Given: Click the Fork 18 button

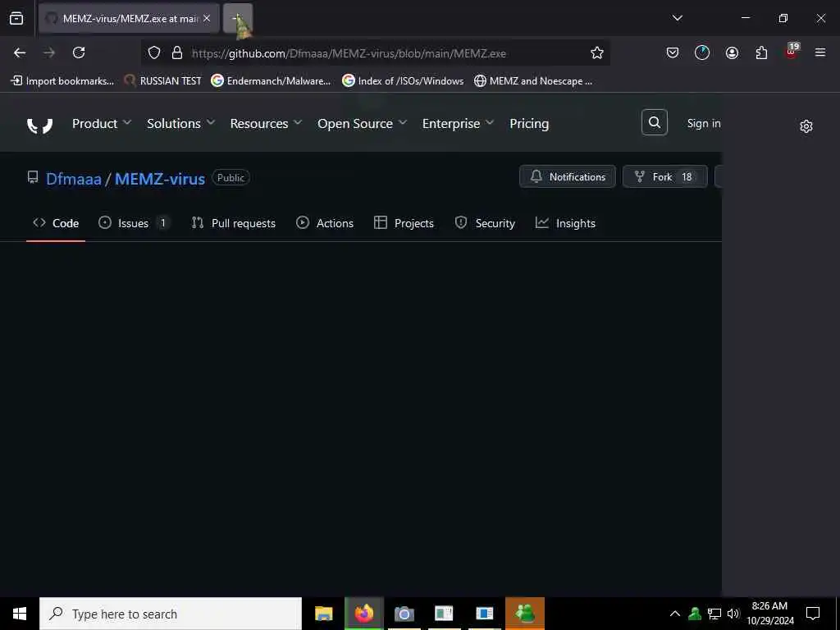Looking at the screenshot, I should coord(664,177).
